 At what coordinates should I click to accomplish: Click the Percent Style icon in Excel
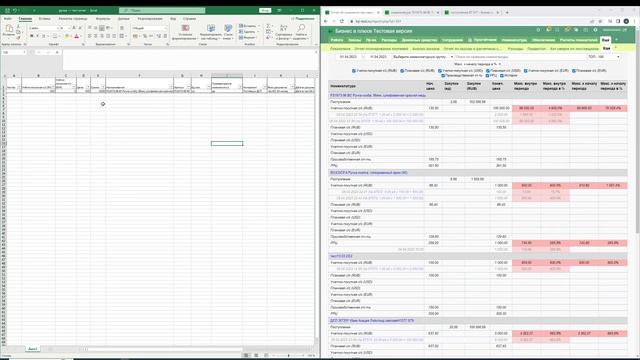point(144,36)
